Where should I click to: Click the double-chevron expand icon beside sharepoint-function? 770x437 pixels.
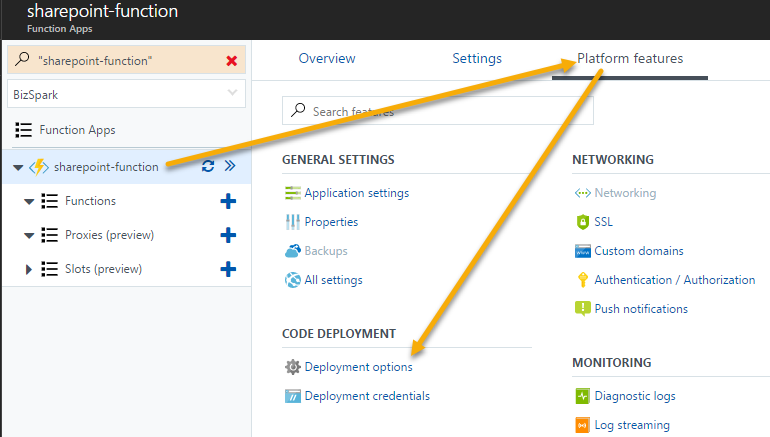coord(230,166)
